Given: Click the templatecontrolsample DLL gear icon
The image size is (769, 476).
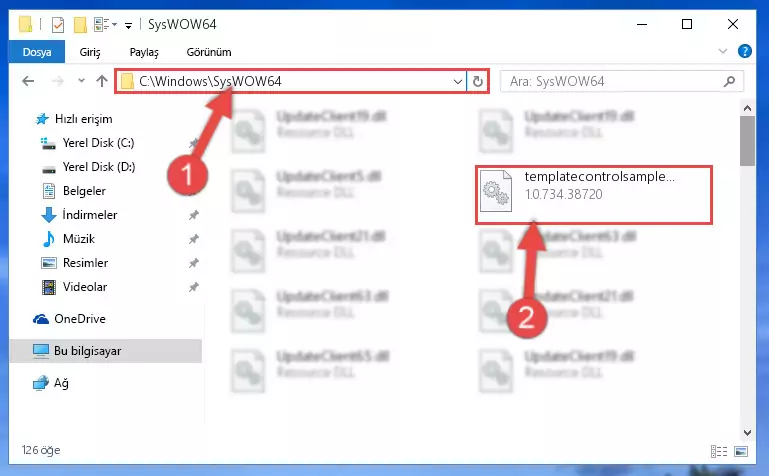Looking at the screenshot, I should coord(496,192).
